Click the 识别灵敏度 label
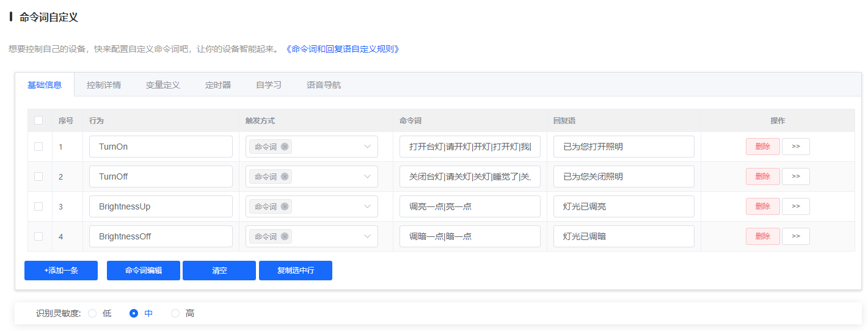 tap(59, 313)
